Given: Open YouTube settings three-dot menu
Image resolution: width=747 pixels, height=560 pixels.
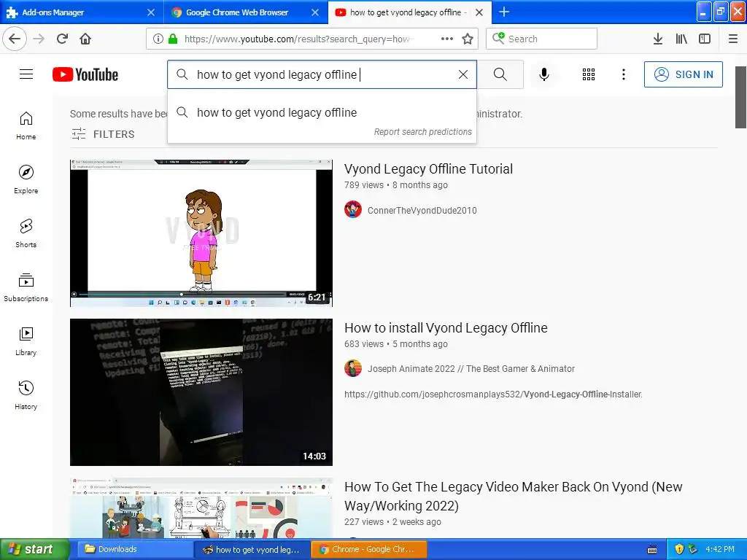Looking at the screenshot, I should [x=624, y=74].
